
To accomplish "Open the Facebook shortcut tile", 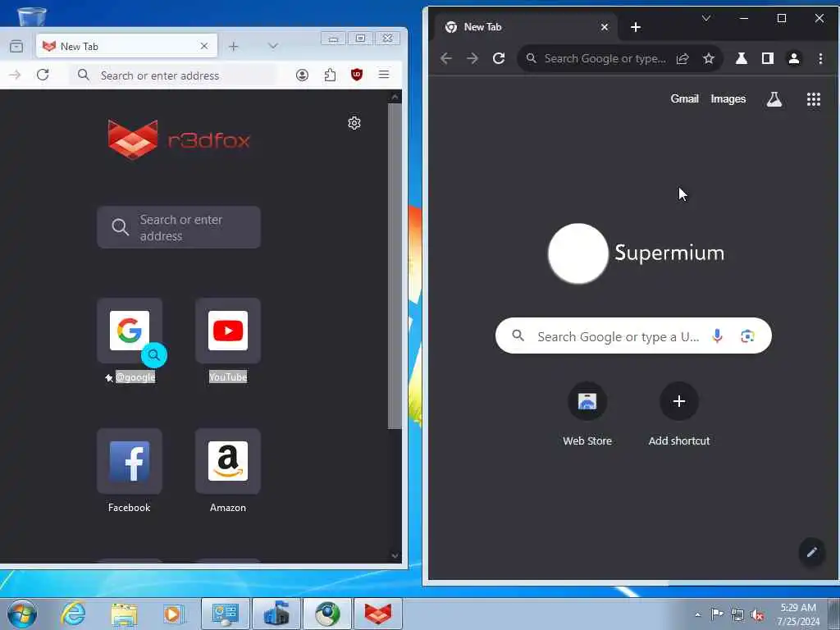I will click(x=130, y=461).
